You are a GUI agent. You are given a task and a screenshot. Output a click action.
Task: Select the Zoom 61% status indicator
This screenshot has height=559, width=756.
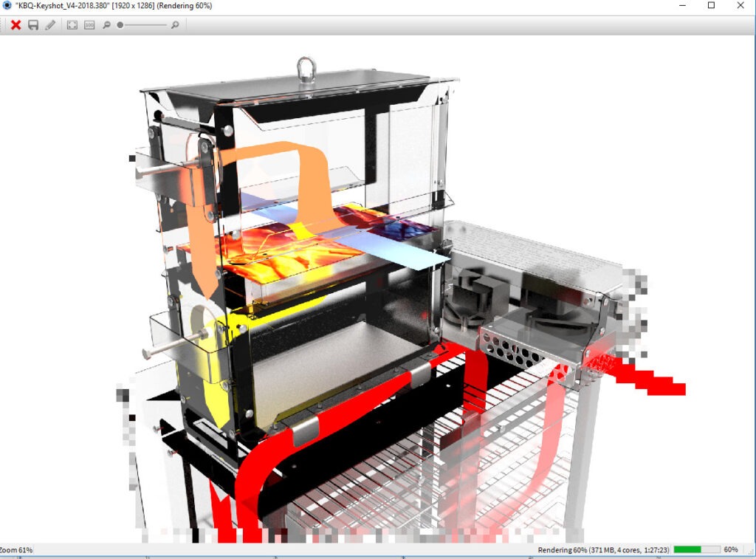[15, 549]
